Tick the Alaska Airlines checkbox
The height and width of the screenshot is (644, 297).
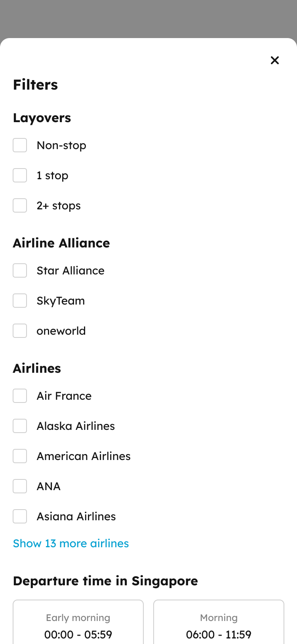tap(20, 426)
